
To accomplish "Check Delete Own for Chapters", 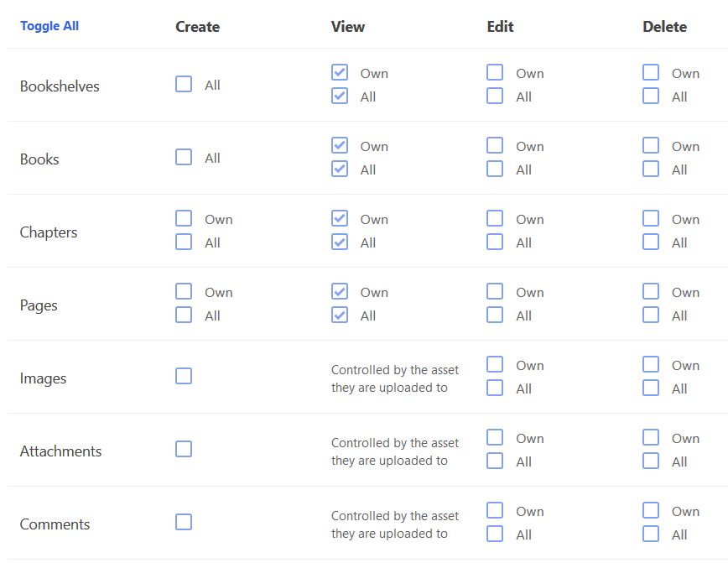I will point(651,218).
